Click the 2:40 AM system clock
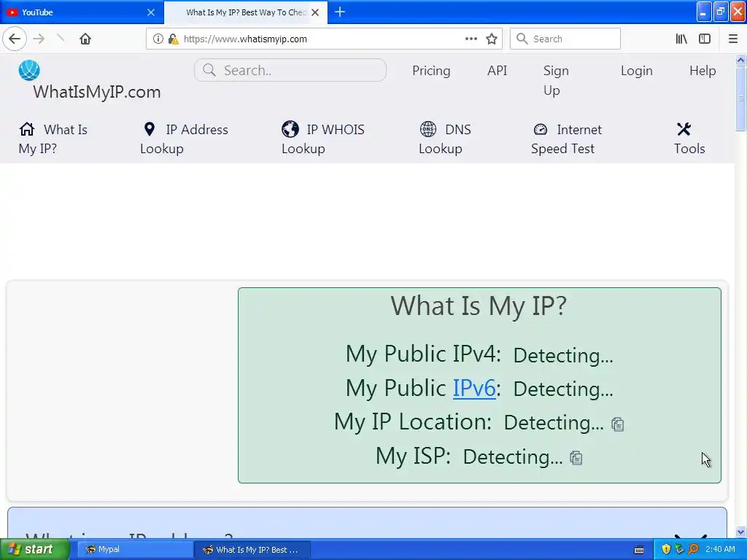 [x=720, y=549]
